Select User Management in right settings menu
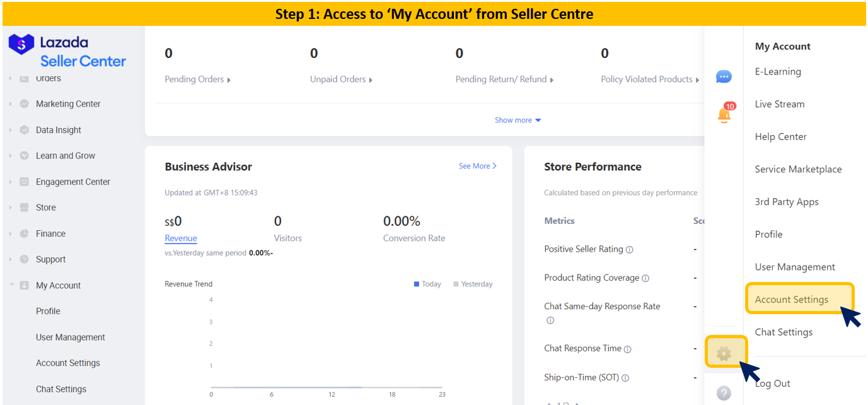Viewport: 868px width, 405px height. [795, 267]
